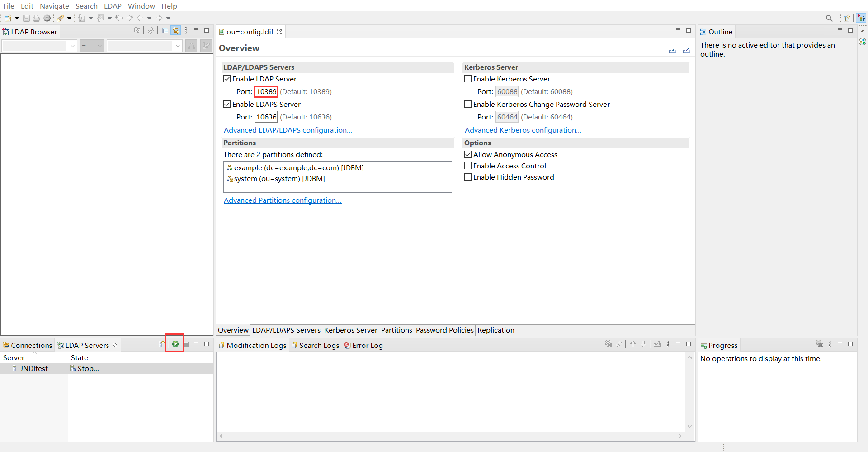Enable Kerberos Server checkbox

coord(468,79)
